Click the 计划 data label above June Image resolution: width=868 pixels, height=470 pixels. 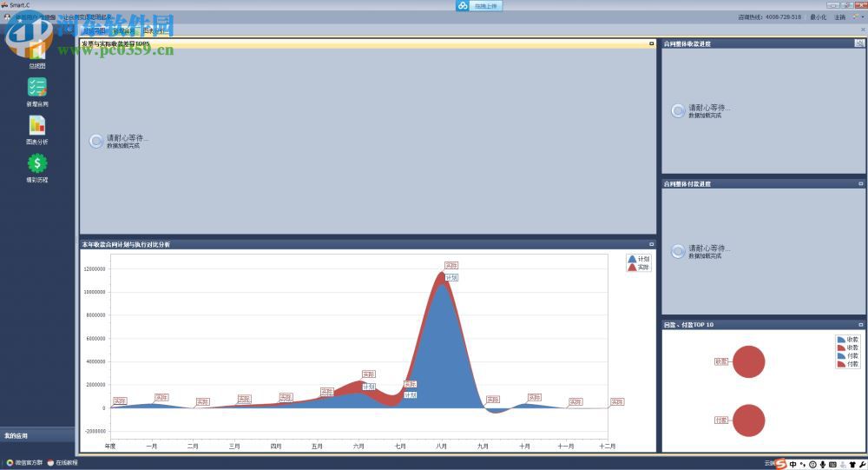(x=369, y=387)
